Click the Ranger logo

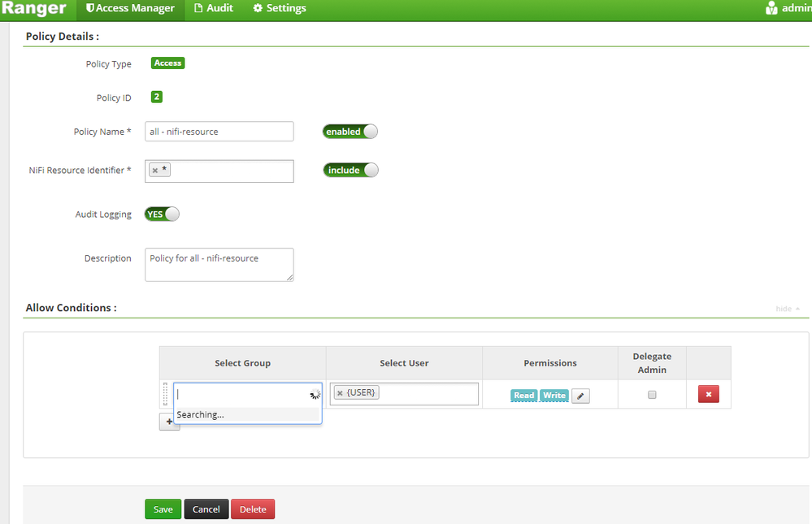pos(33,8)
